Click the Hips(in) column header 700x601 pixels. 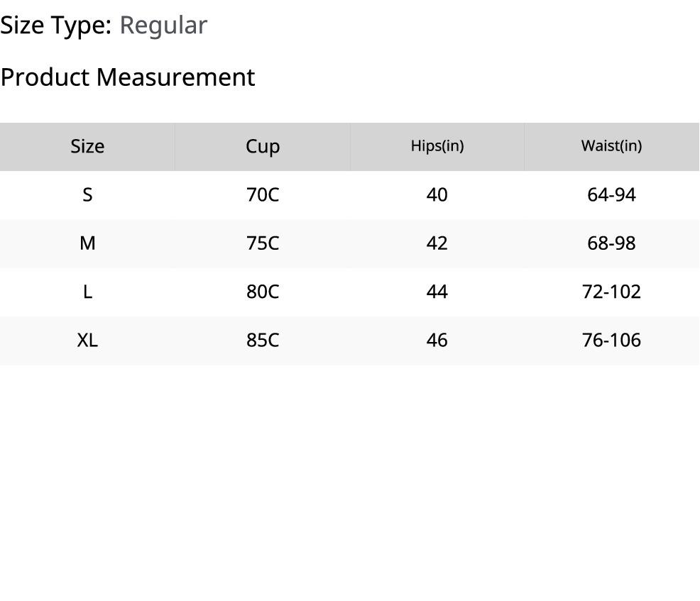pyautogui.click(x=437, y=146)
